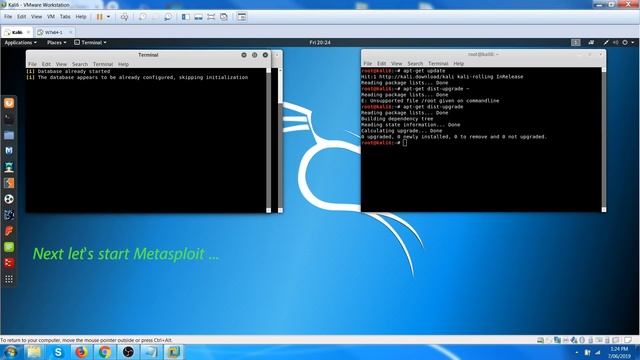640x360 pixels.
Task: Click the take snapshot clock icon
Action: tap(142, 17)
